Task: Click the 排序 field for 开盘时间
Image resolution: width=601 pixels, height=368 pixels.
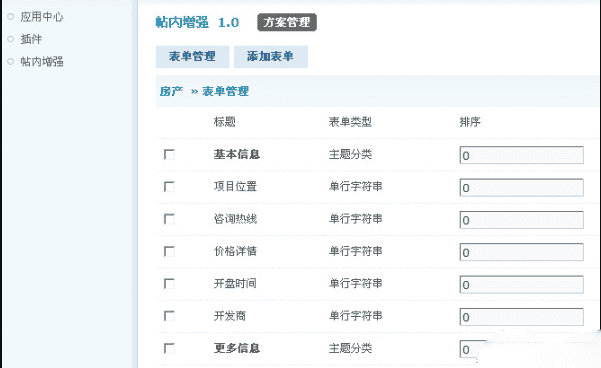Action: pyautogui.click(x=522, y=284)
